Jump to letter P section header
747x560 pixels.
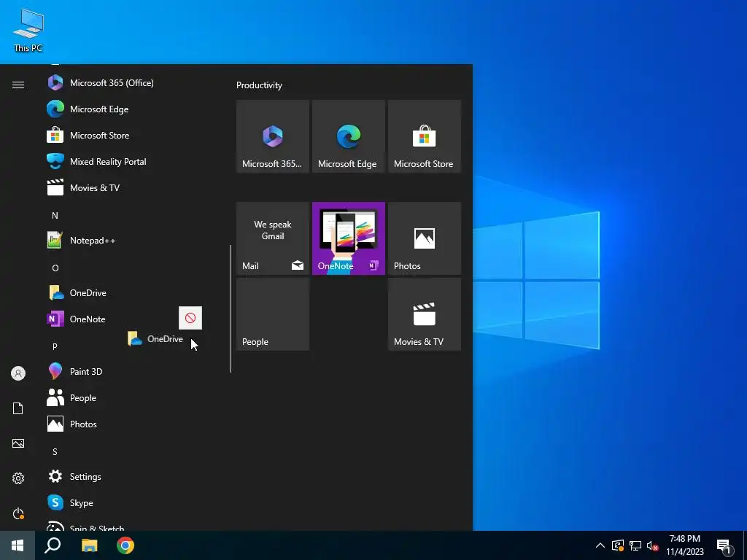55,346
